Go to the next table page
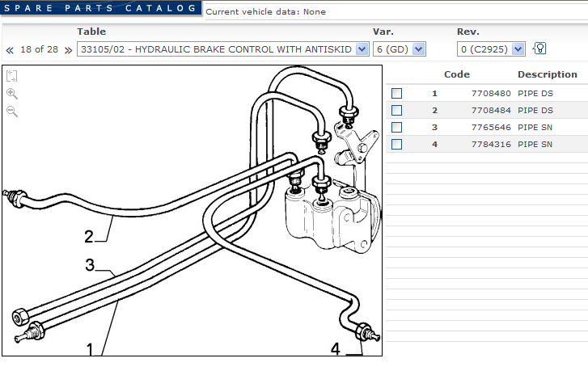Image resolution: width=588 pixels, height=392 pixels. click(x=68, y=50)
